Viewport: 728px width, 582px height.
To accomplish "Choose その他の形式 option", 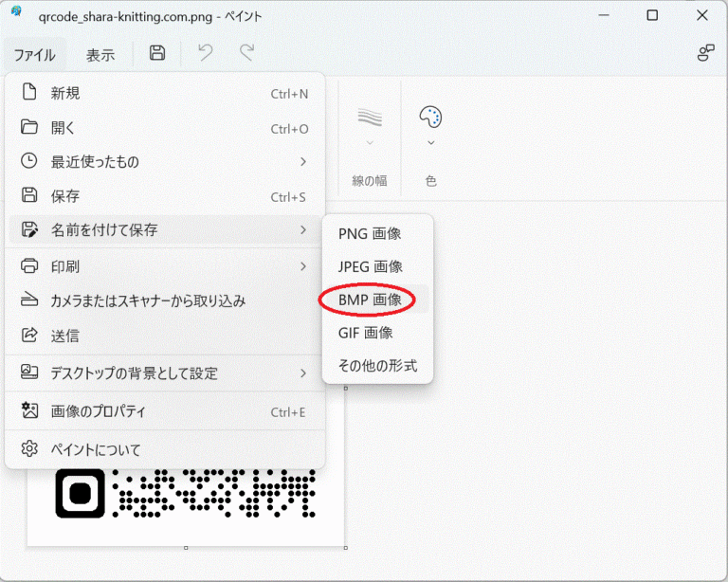I will 377,365.
